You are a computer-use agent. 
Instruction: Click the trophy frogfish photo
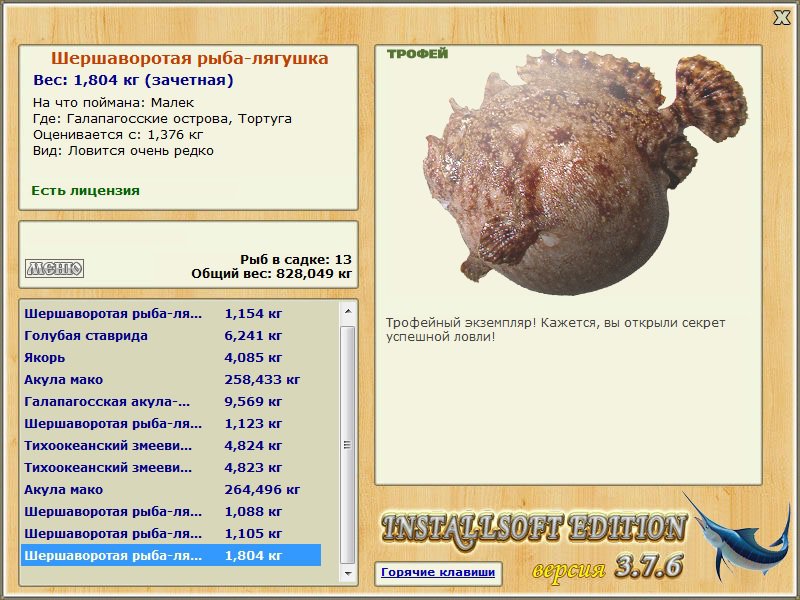click(x=585, y=172)
